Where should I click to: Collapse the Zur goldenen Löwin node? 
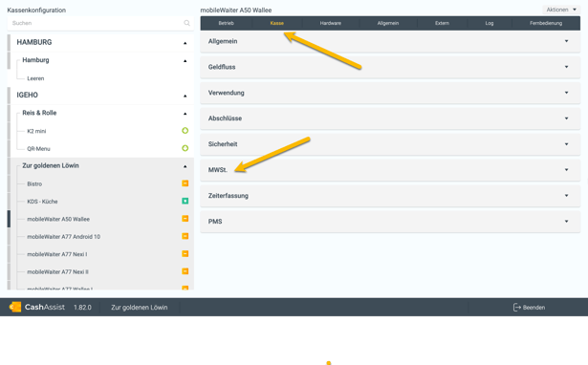(185, 166)
